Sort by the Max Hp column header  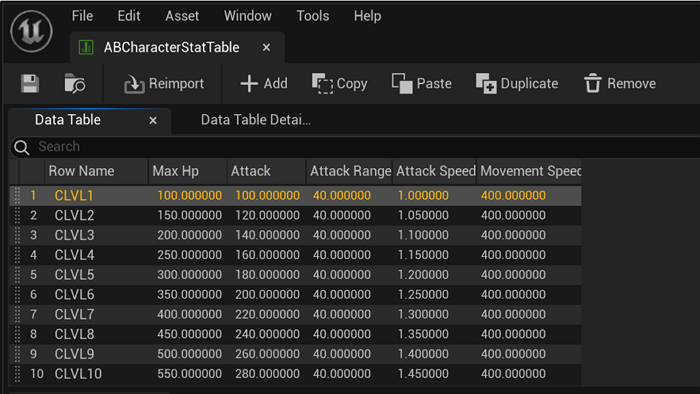[x=188, y=171]
